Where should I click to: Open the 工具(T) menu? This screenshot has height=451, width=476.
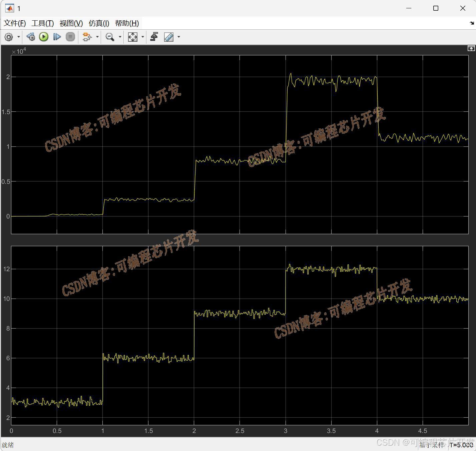click(x=43, y=23)
